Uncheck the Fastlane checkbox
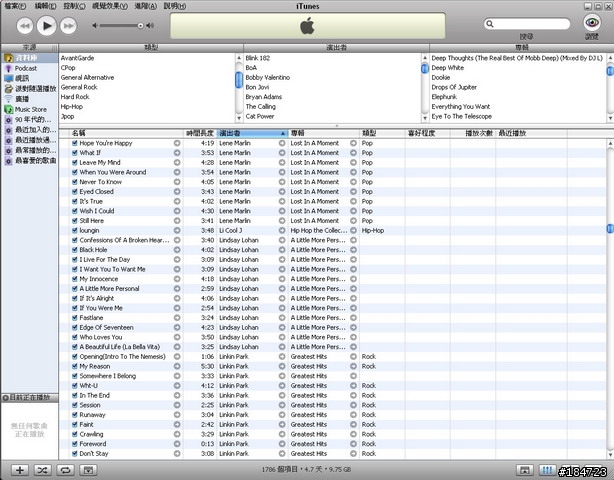Screen dimensions: 614x480 [x=74, y=318]
